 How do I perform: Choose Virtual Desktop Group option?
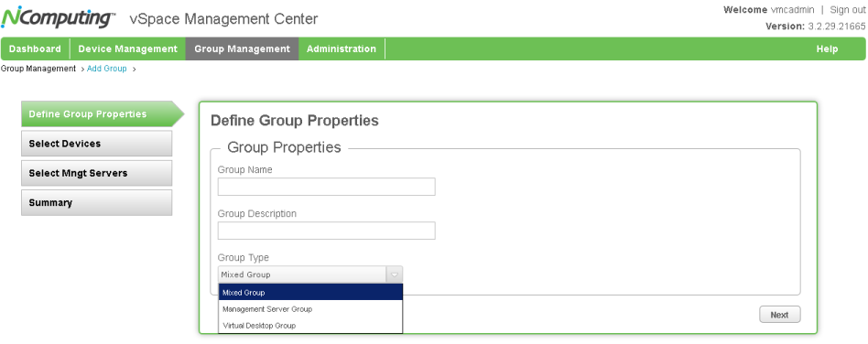[310, 326]
